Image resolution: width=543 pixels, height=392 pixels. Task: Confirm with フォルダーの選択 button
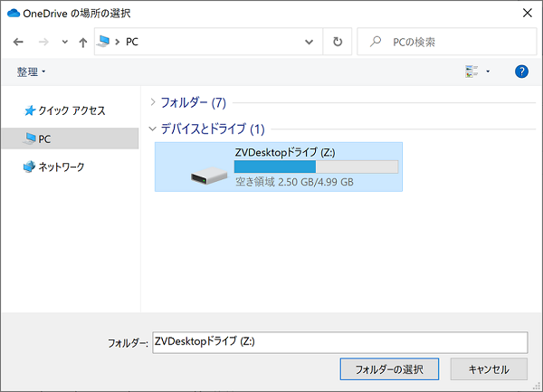[389, 369]
